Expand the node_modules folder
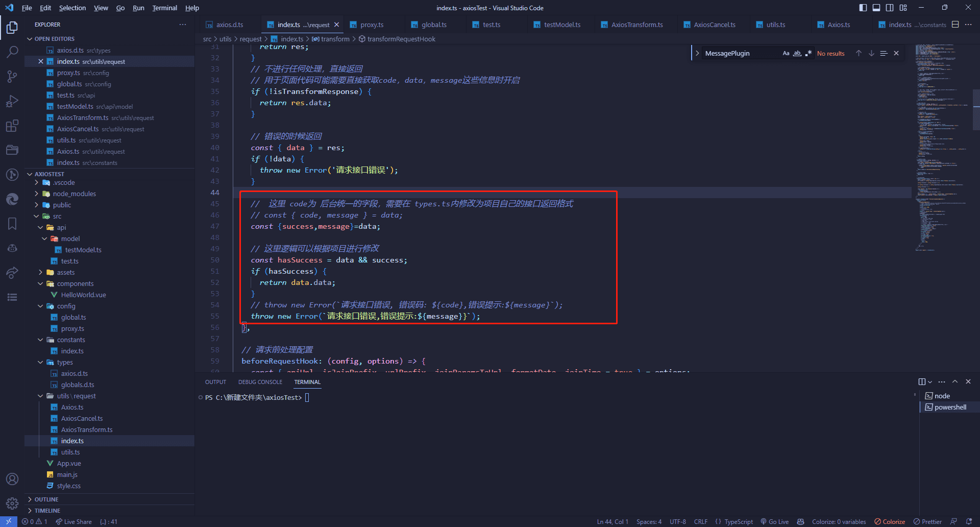The width and height of the screenshot is (980, 527). 36,194
